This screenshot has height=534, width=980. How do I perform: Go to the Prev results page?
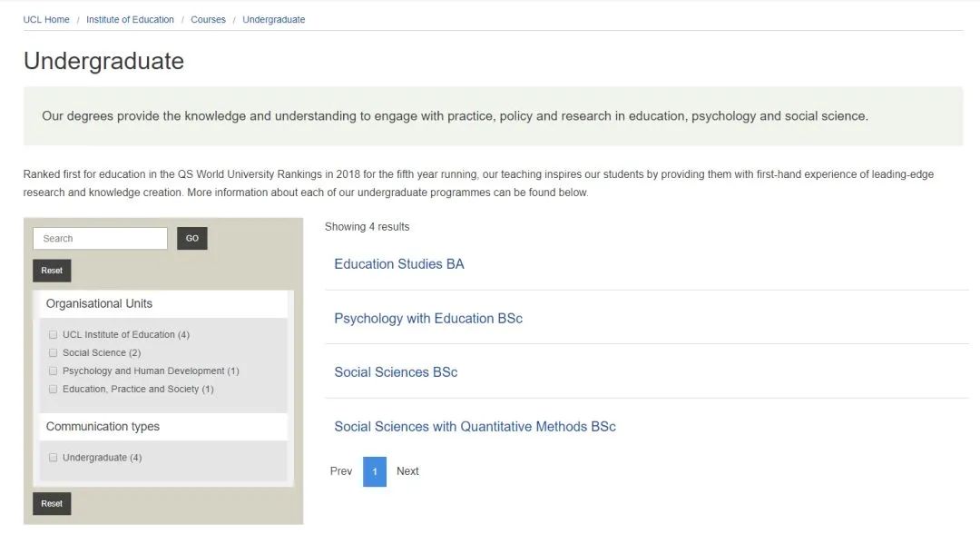(x=341, y=471)
